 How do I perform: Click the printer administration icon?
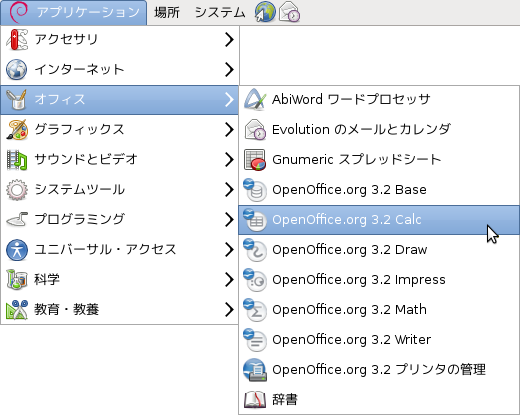tap(255, 370)
